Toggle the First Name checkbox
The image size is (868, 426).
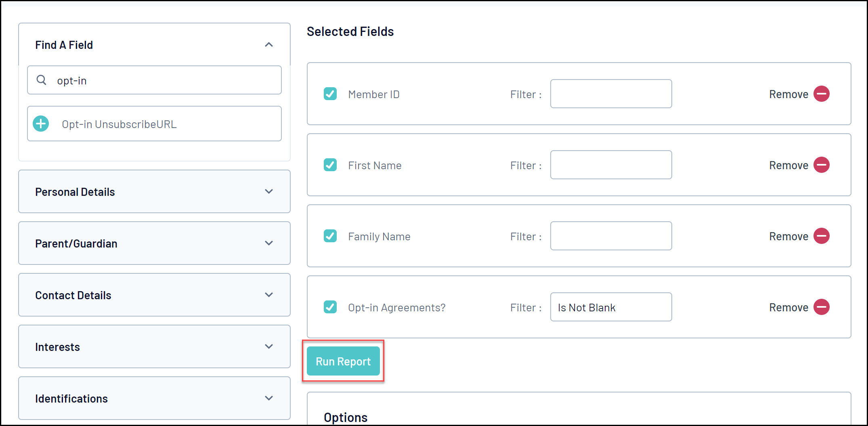330,165
